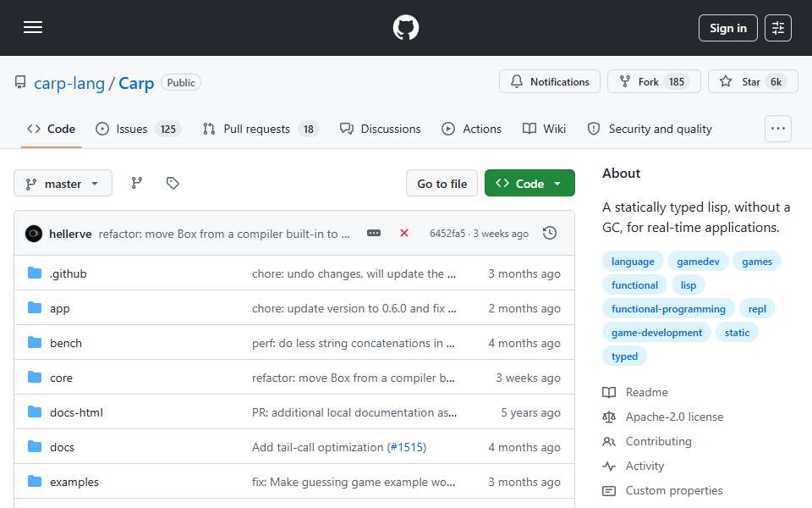This screenshot has height=508, width=812.
Task: Click the docs-html folder icon
Action: pyautogui.click(x=35, y=412)
